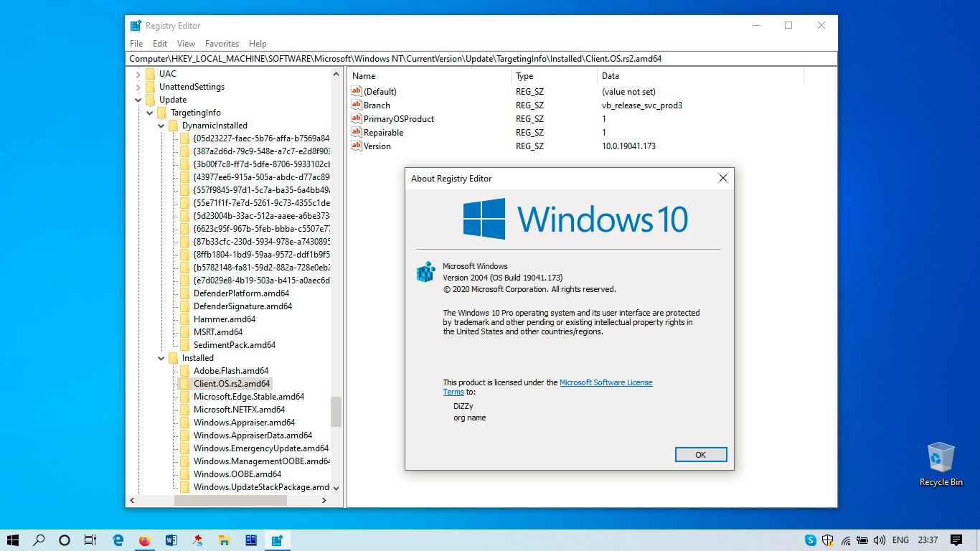The width and height of the screenshot is (980, 551).
Task: Click the Data column header
Action: pyautogui.click(x=700, y=76)
